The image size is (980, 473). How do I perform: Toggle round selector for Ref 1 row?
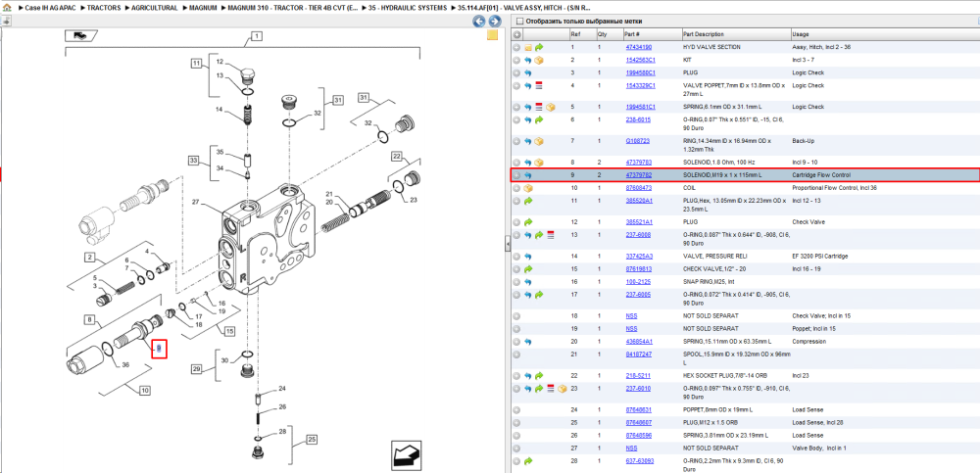tap(516, 47)
